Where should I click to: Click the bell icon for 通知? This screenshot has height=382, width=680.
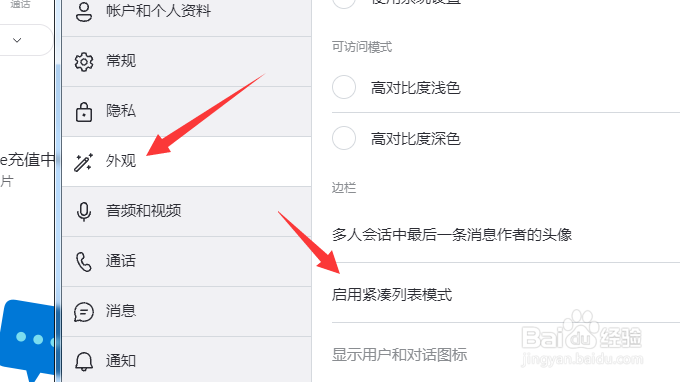(84, 362)
